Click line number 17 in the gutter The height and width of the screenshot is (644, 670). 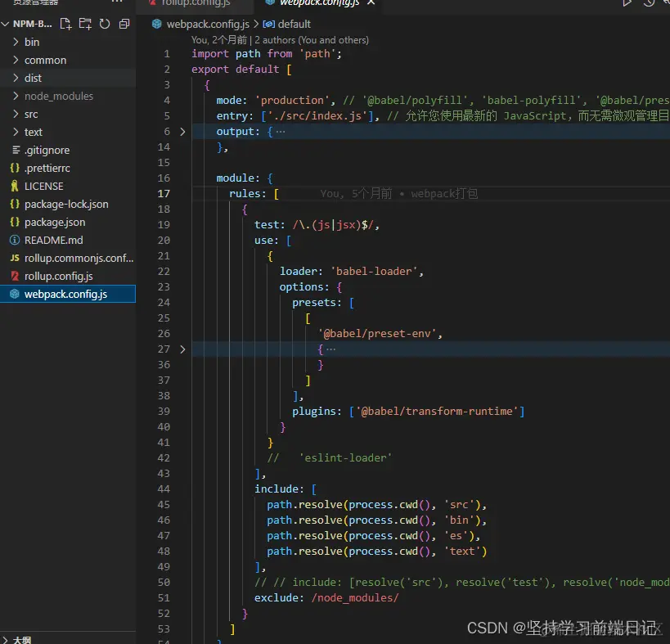pyautogui.click(x=164, y=194)
